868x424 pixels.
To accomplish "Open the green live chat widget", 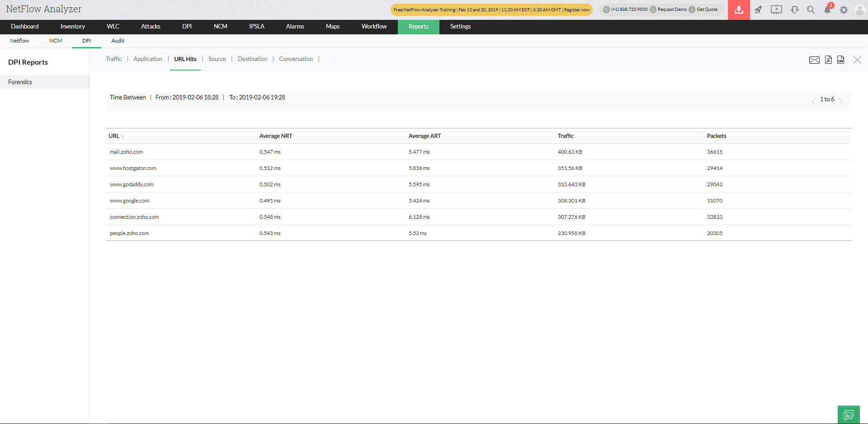I will point(849,415).
